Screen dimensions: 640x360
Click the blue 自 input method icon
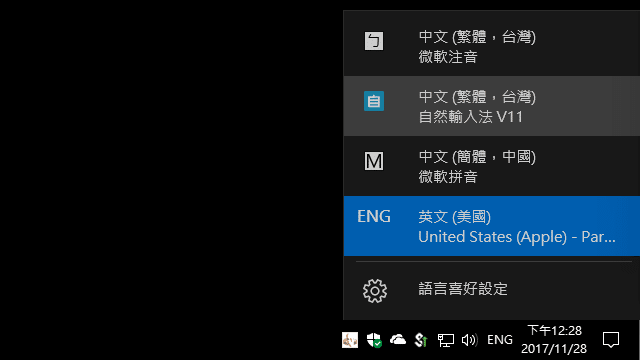(x=374, y=101)
